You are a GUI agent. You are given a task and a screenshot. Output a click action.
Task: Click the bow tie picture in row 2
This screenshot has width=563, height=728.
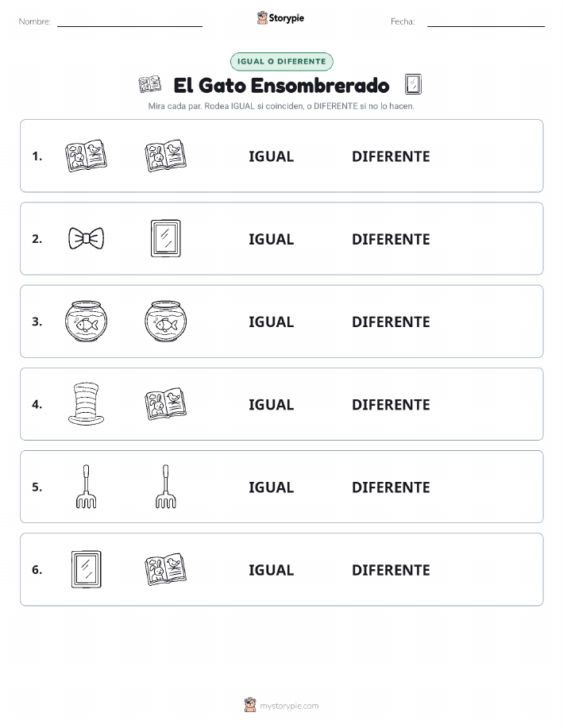click(86, 238)
